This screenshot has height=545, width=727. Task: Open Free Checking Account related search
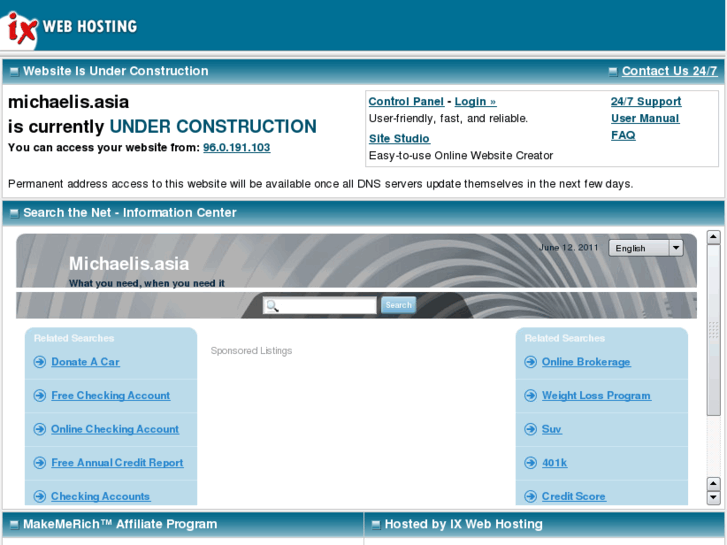pos(111,396)
